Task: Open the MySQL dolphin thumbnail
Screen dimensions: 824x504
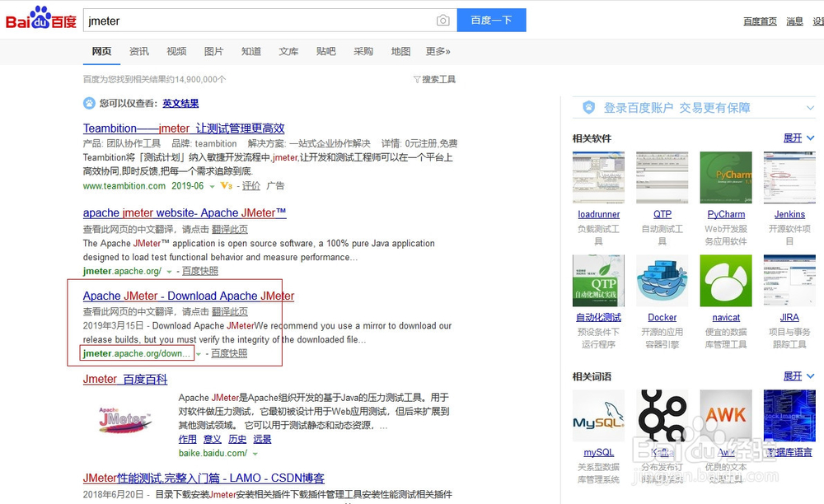Action: tap(598, 415)
